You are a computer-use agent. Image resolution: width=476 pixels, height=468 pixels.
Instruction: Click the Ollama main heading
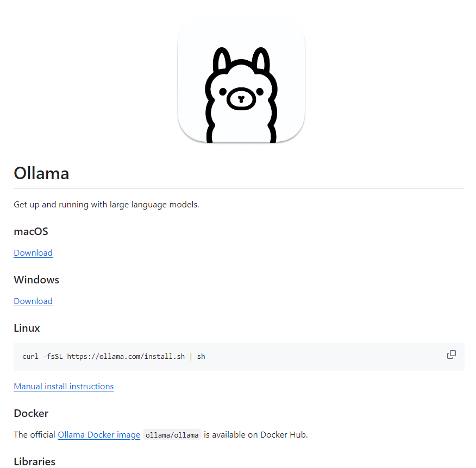[x=42, y=173]
